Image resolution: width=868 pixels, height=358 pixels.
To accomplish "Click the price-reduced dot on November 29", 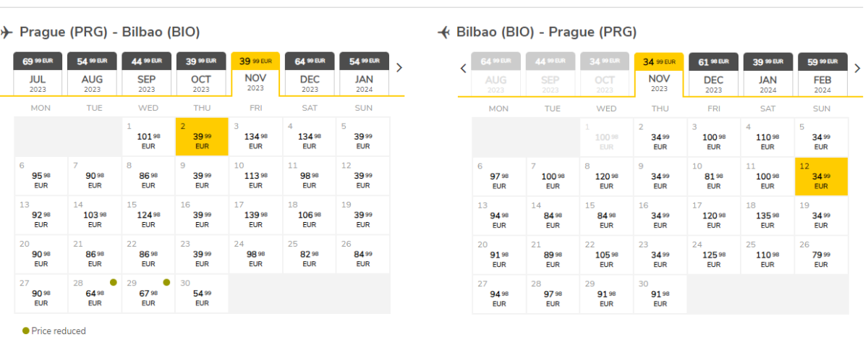I will coord(166,282).
